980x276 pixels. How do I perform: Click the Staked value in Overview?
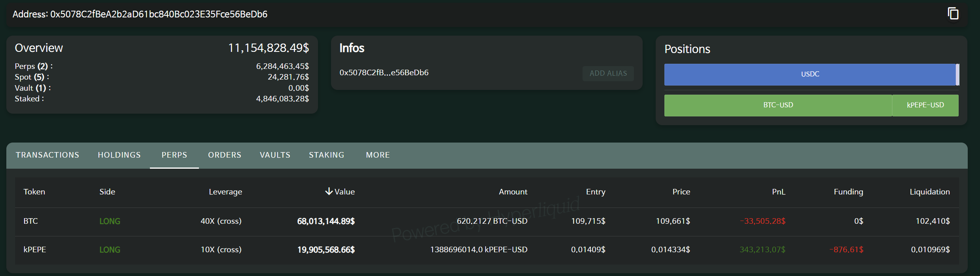coord(282,99)
